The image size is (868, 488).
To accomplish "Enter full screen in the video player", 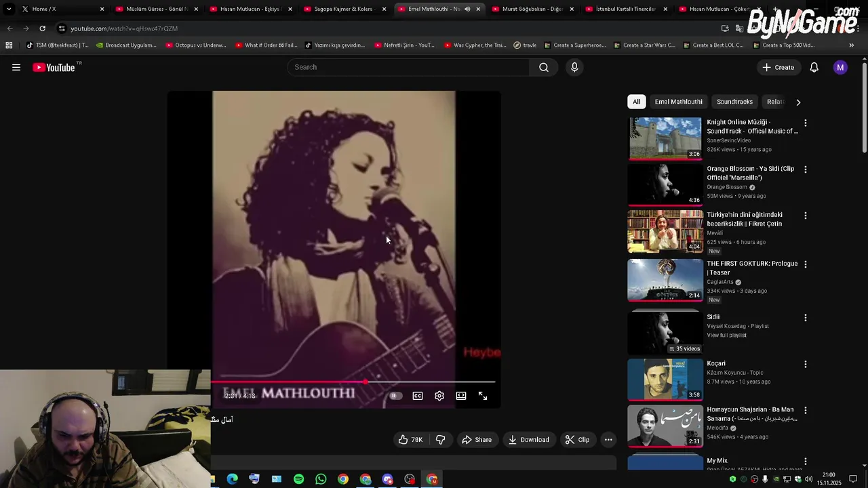I will point(483,396).
